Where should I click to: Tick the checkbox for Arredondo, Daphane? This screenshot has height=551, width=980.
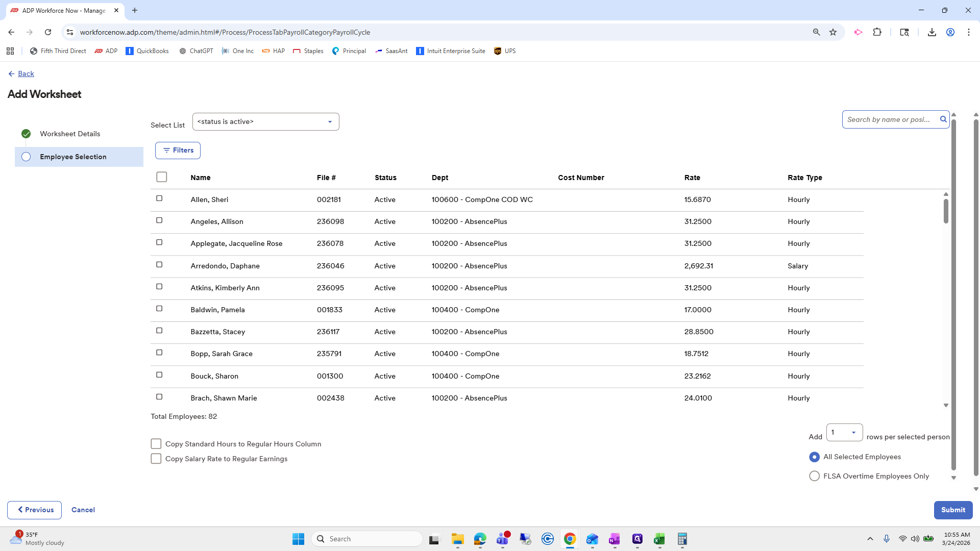159,264
